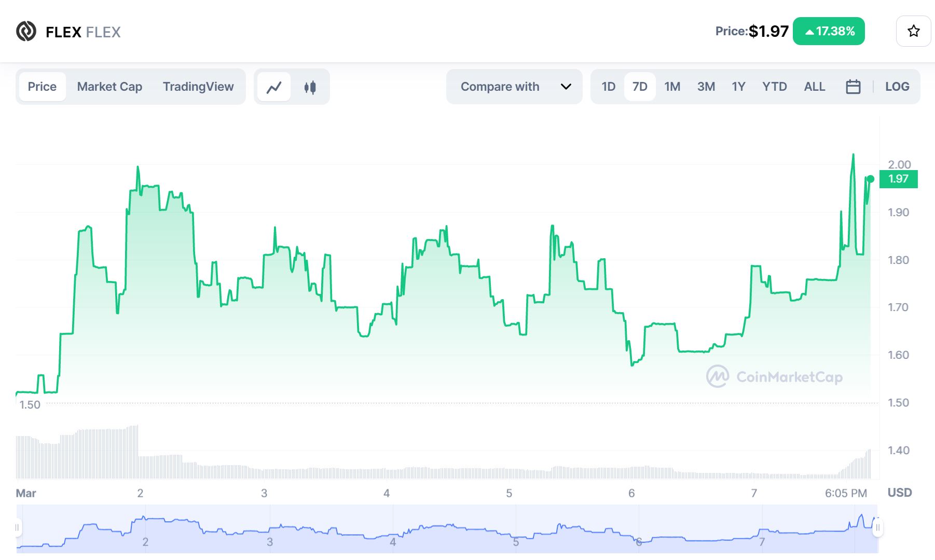Click the $1.97 price value
The width and height of the screenshot is (935, 560).
[768, 31]
